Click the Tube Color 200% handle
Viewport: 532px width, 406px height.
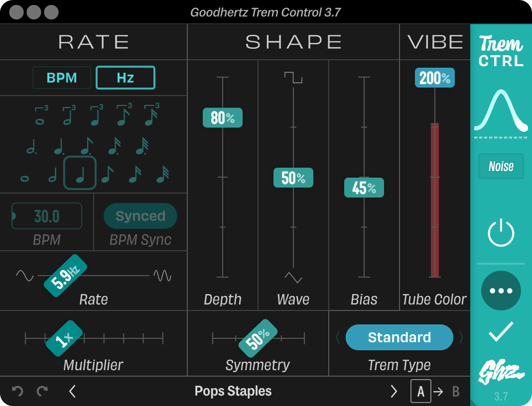coord(435,78)
